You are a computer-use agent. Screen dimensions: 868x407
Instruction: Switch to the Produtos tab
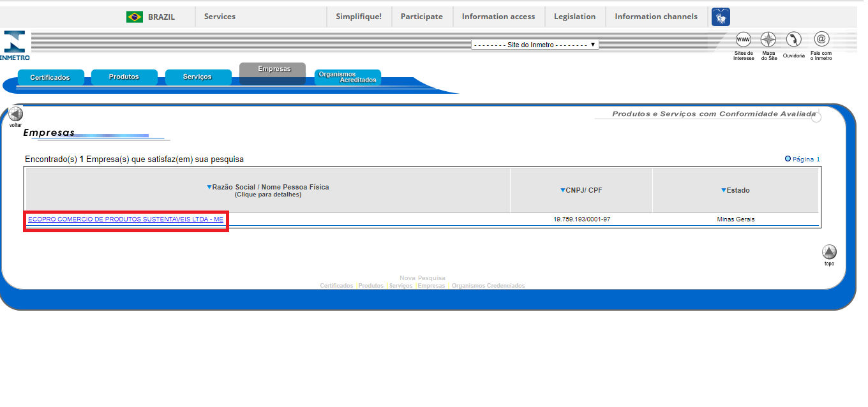[124, 77]
